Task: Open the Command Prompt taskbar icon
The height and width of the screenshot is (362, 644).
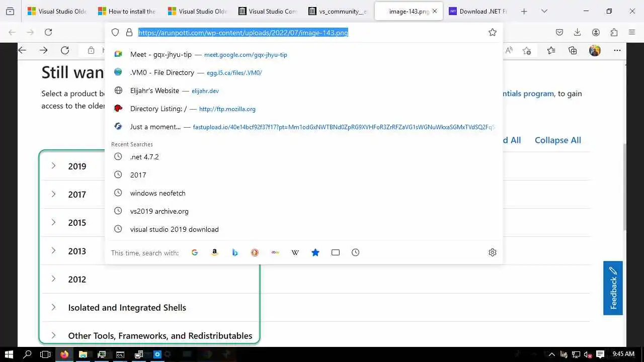Action: [x=120, y=354]
